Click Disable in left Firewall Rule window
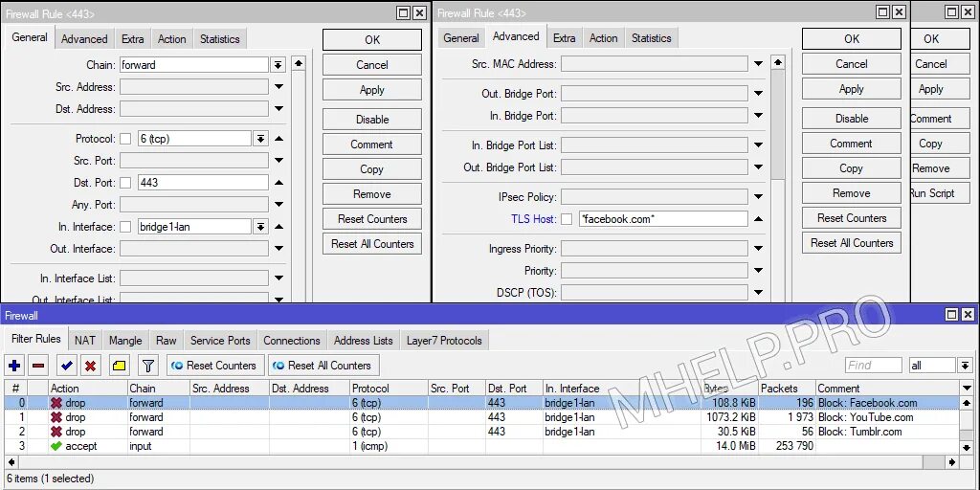Image resolution: width=980 pixels, height=490 pixels. click(372, 120)
